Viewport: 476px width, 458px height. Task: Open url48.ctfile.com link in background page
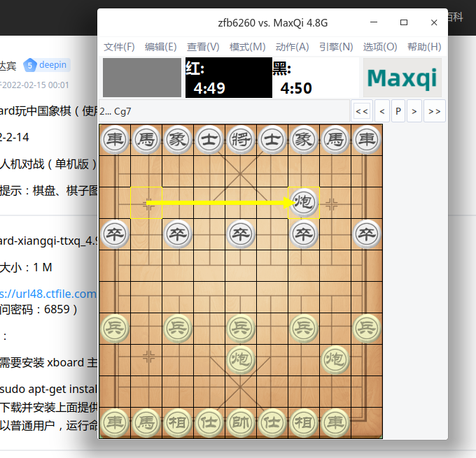[x=48, y=294]
